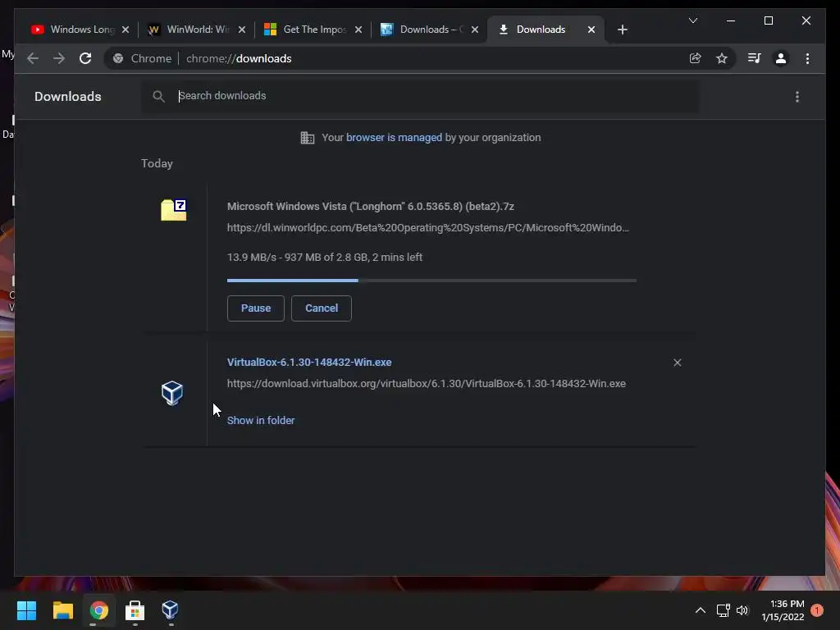Viewport: 840px width, 630px height.
Task: Show VirtualBox installer in folder
Action: coord(260,421)
